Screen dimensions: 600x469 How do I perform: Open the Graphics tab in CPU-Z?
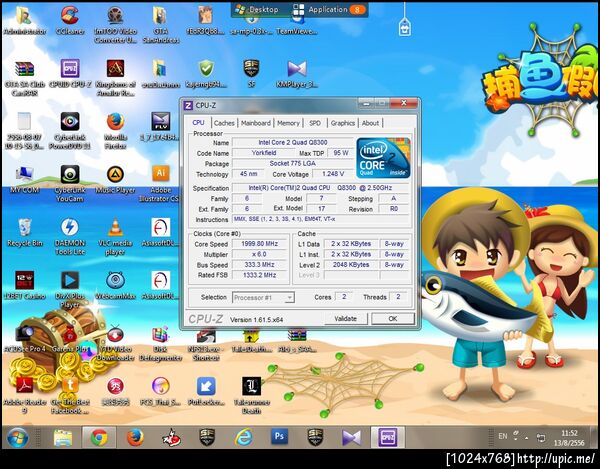(342, 123)
